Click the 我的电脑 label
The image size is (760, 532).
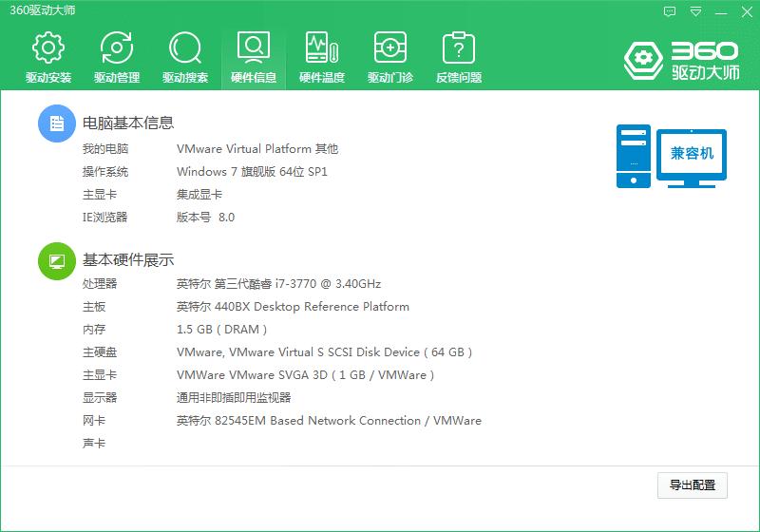pos(105,149)
